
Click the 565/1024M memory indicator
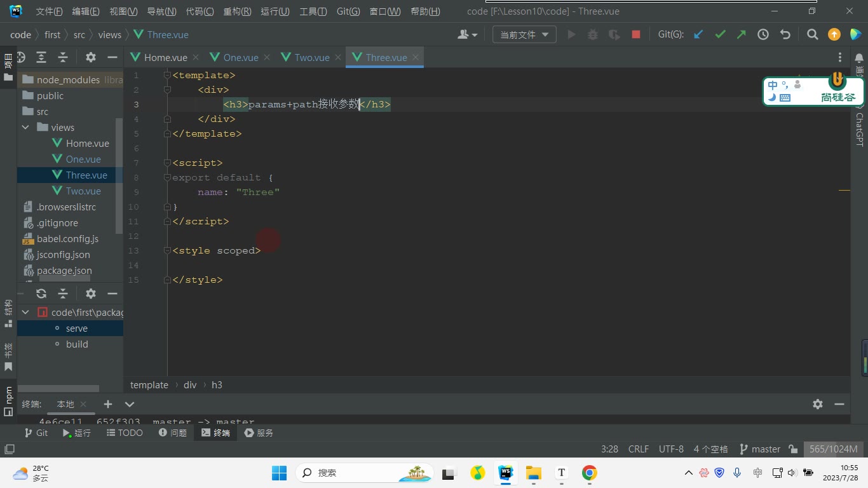[833, 449]
